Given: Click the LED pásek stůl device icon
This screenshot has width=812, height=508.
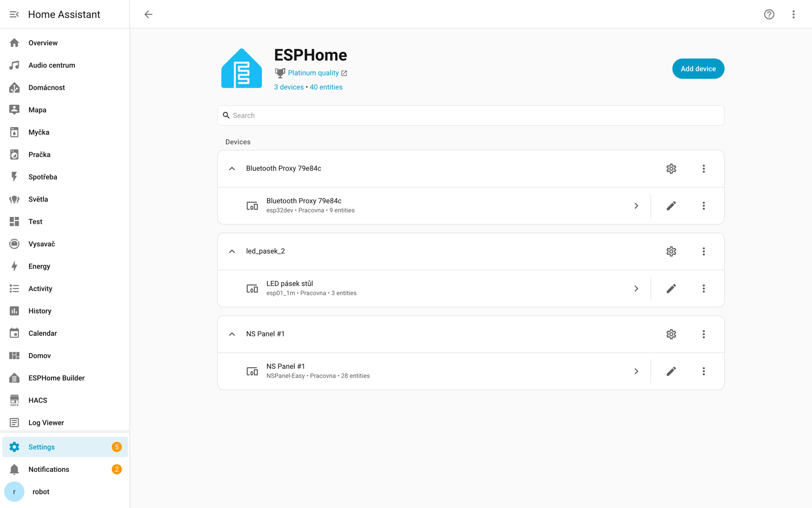Looking at the screenshot, I should 252,289.
